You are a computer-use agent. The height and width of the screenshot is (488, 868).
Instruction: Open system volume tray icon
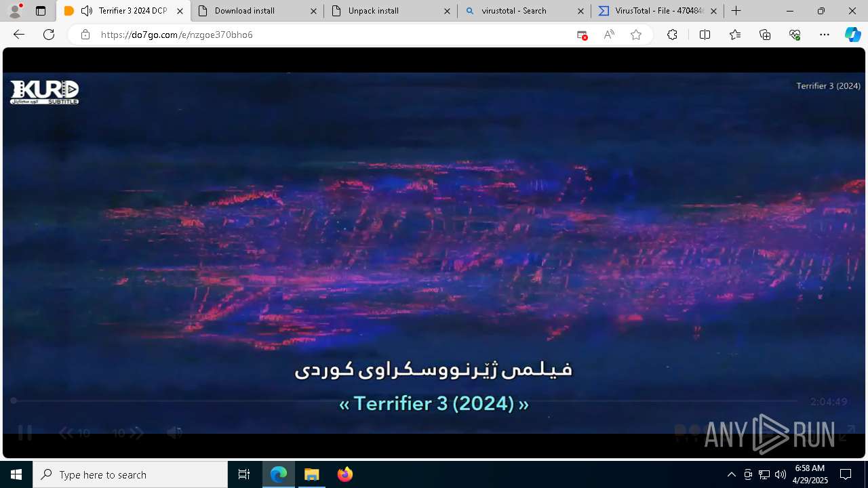(x=780, y=474)
